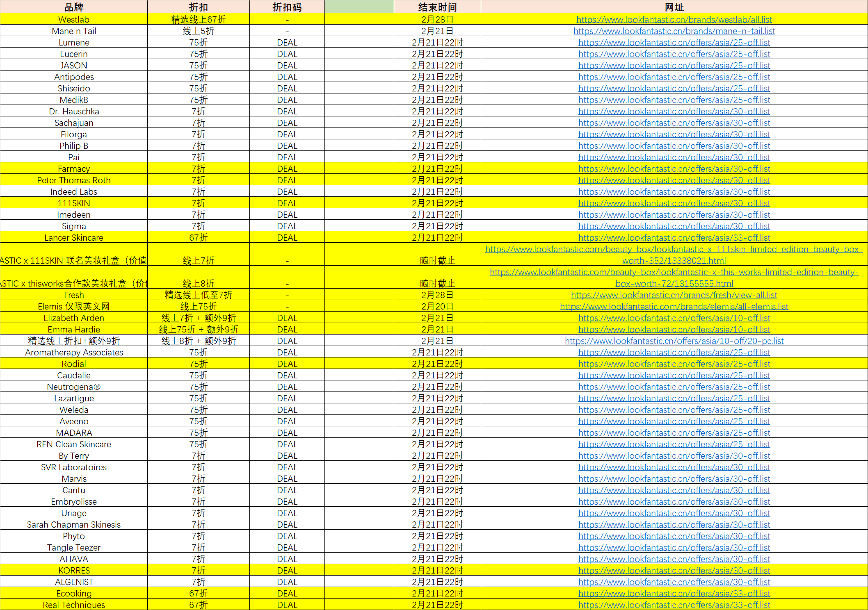868x610 pixels.
Task: Select the MADARA brand cell
Action: tap(74, 432)
